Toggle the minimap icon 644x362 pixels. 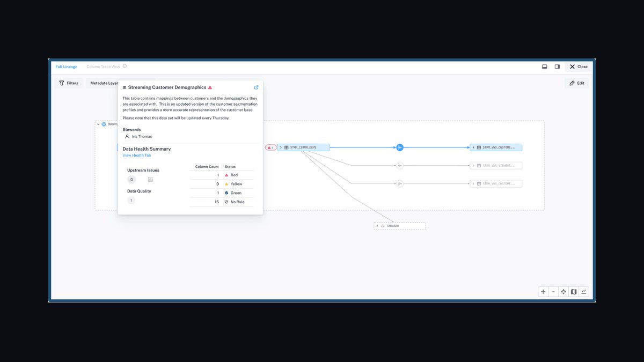point(574,292)
